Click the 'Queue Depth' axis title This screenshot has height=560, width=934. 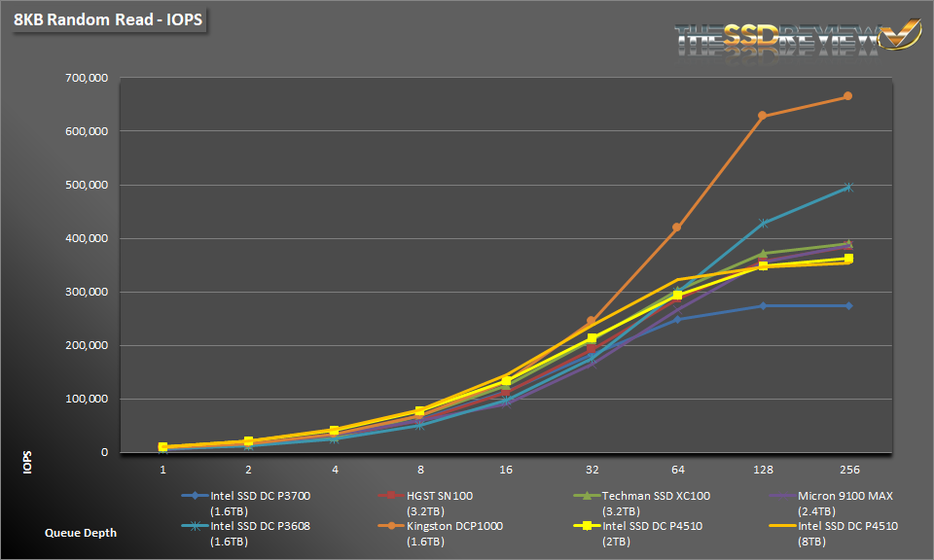coord(81,533)
